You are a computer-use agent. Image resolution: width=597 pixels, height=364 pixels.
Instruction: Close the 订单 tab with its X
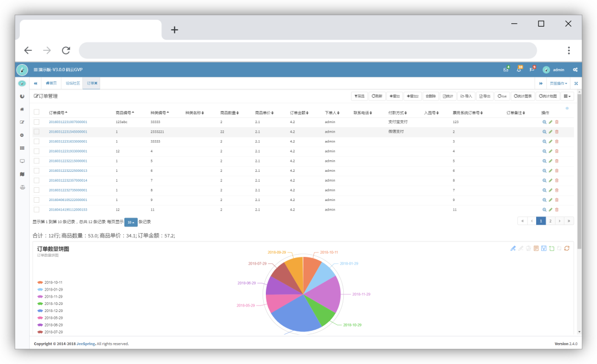(x=96, y=83)
